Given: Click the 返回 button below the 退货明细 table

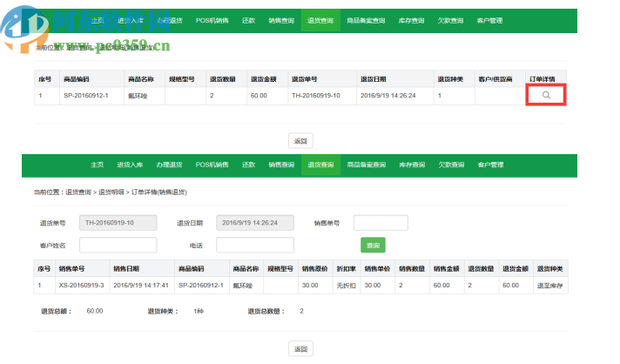Looking at the screenshot, I should pyautogui.click(x=300, y=141).
